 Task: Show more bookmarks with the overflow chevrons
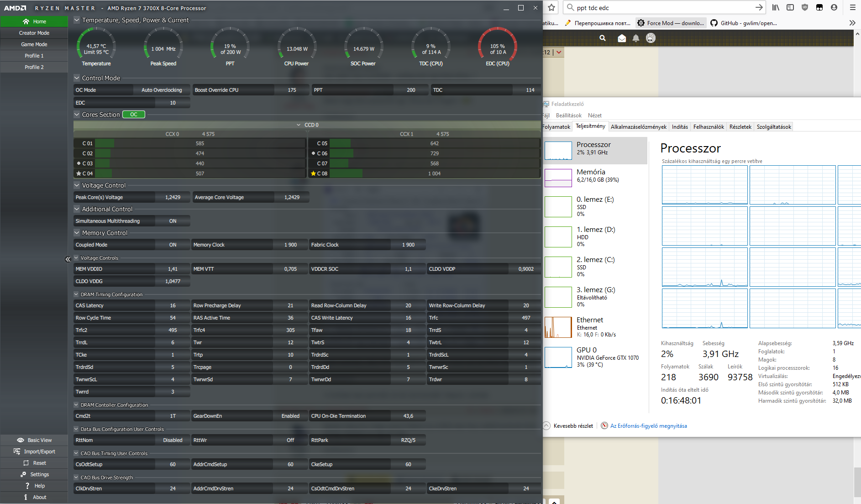[852, 23]
